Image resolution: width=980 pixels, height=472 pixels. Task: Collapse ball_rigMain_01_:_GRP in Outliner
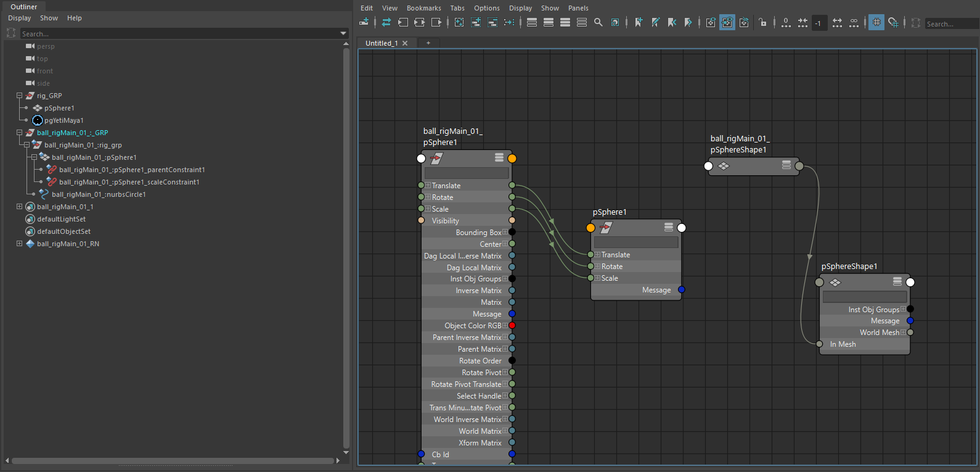[x=19, y=133]
